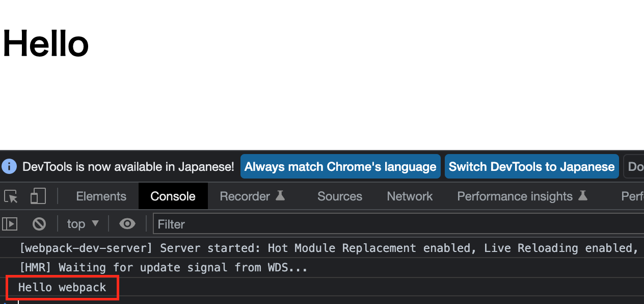The height and width of the screenshot is (304, 644).
Task: Toggle the console sidebar visibility
Action: (9, 223)
